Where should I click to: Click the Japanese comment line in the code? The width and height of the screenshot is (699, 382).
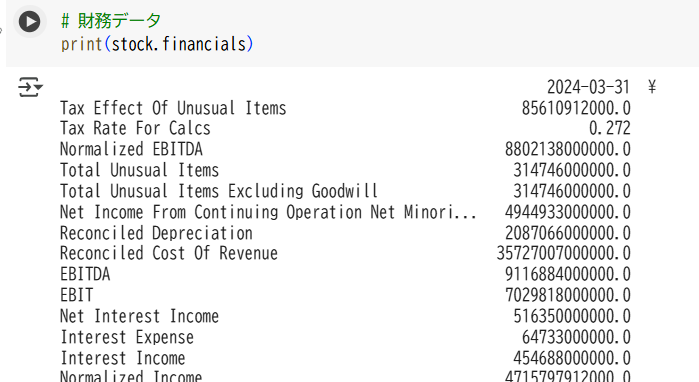pos(111,21)
